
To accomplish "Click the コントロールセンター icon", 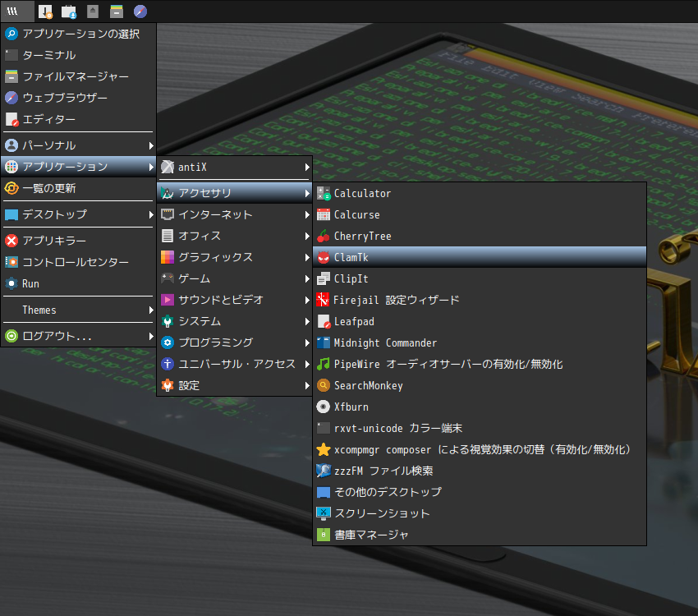I will tap(11, 262).
